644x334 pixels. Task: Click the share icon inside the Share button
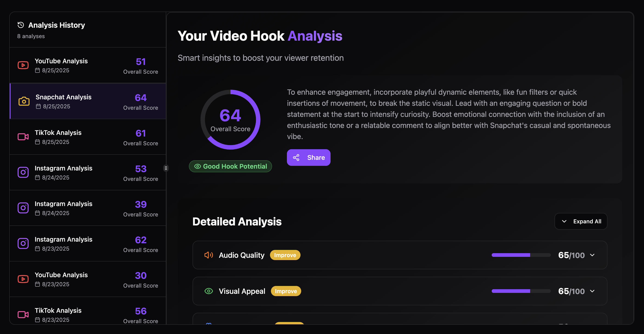click(296, 158)
